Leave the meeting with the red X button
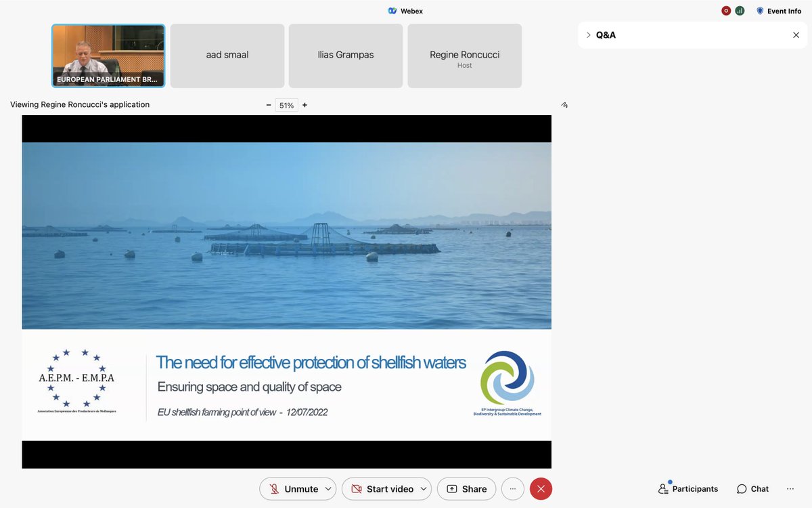Viewport: 812px width, 508px height. click(541, 489)
